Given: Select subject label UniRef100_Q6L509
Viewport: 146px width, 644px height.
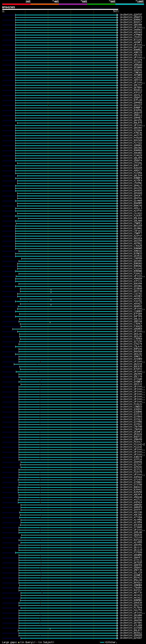Looking at the screenshot, I should [x=131, y=175].
